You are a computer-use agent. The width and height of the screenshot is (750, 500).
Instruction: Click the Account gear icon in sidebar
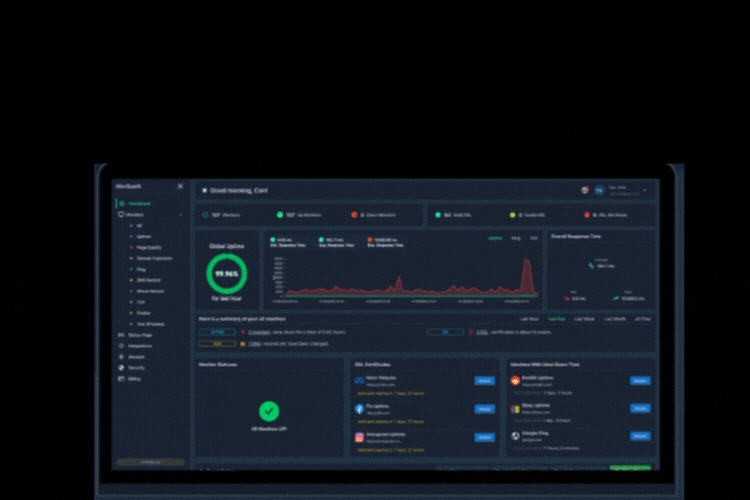[121, 357]
